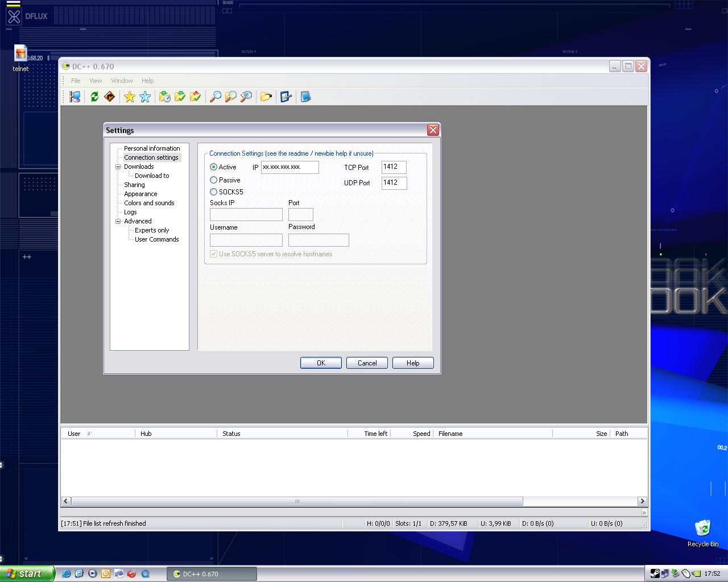Click the IP address input field
The width and height of the screenshot is (728, 582).
(289, 167)
